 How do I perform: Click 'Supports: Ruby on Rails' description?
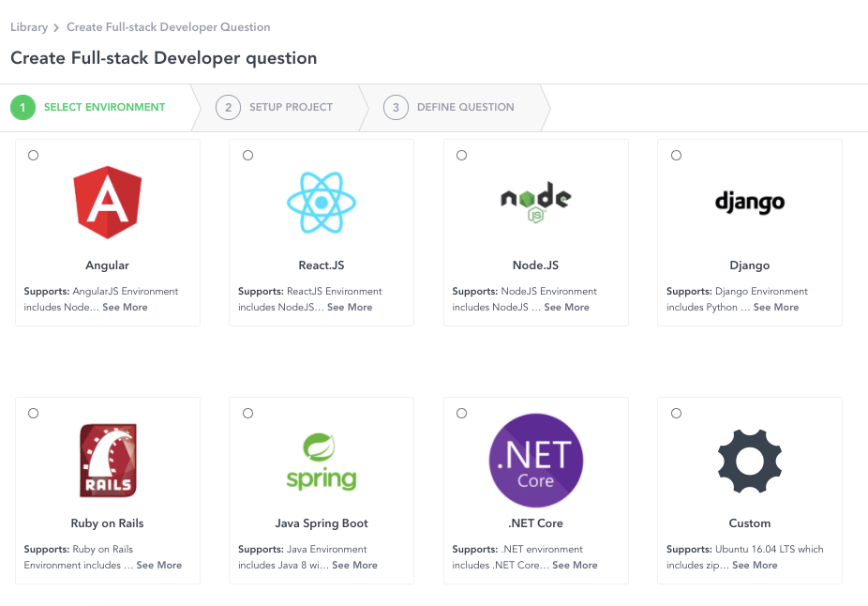coord(78,550)
